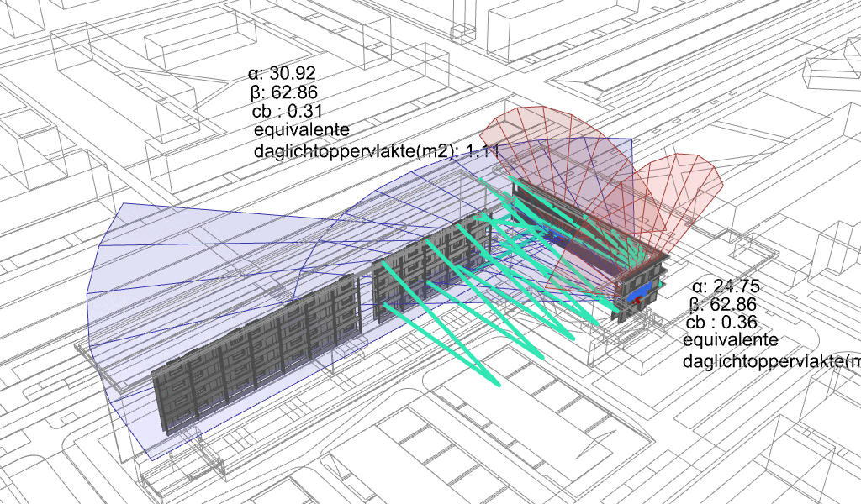This screenshot has width=861, height=504.
Task: Click the α: 30.92 annotation label
Action: (282, 75)
